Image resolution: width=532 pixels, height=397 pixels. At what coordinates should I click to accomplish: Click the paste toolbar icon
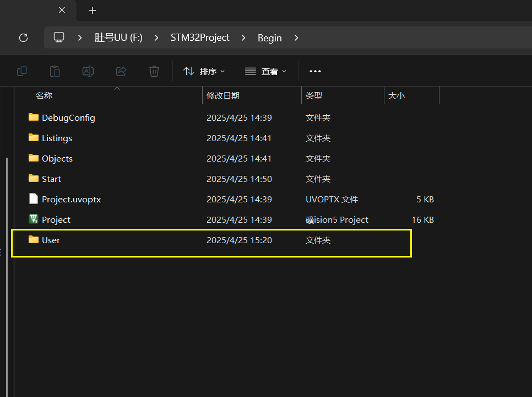[x=55, y=71]
